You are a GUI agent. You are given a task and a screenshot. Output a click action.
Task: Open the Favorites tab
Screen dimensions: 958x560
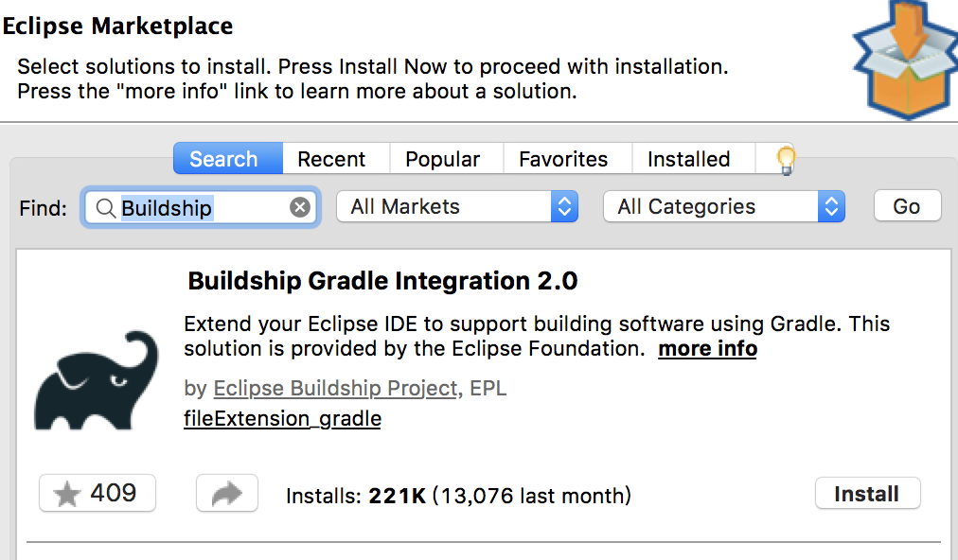pos(563,159)
